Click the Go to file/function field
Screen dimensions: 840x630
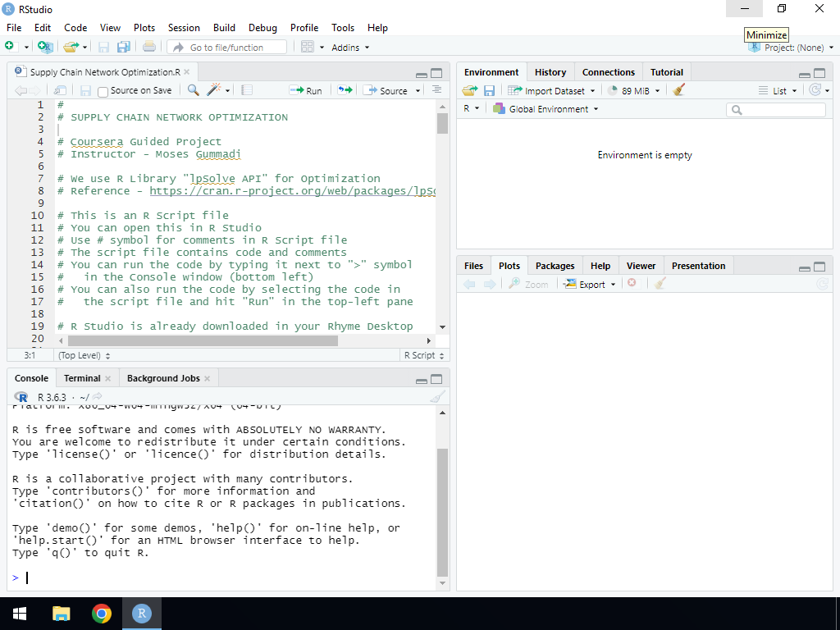click(227, 48)
